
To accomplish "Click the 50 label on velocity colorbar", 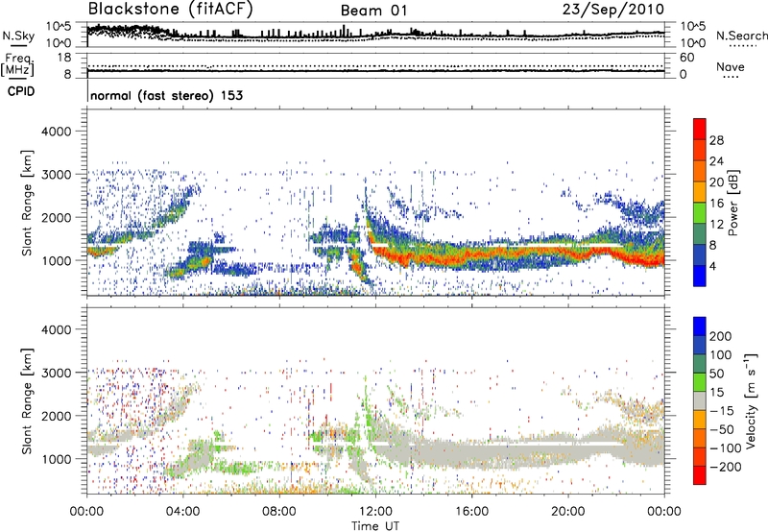I will [x=716, y=374].
